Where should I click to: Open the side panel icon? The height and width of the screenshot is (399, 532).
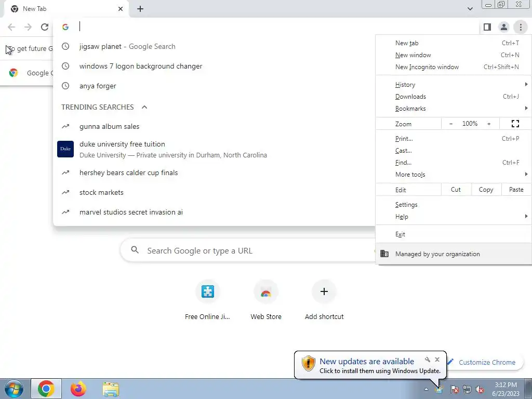click(x=487, y=27)
